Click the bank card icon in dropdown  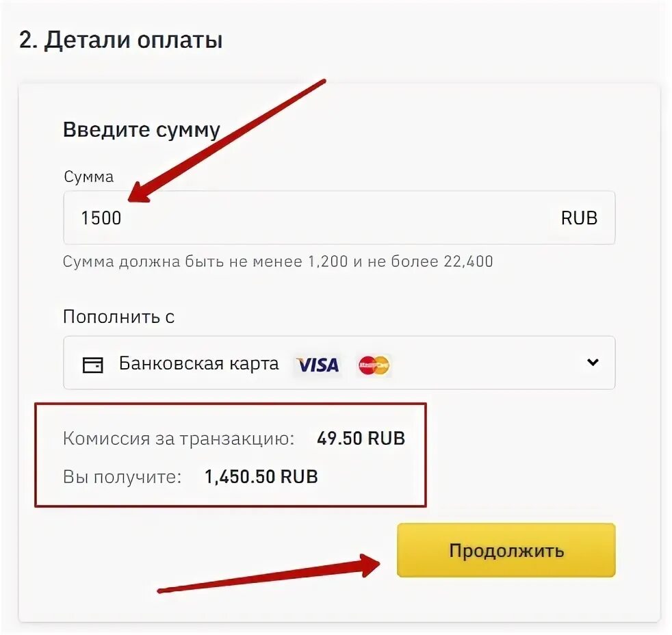92,365
